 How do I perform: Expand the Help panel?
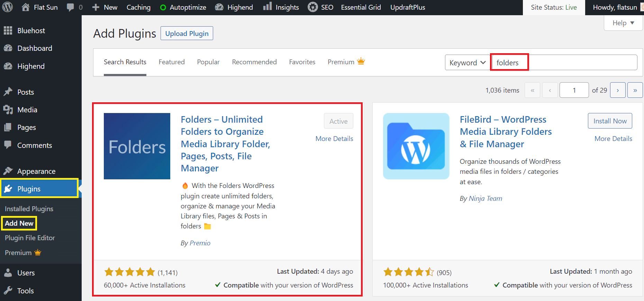[623, 23]
